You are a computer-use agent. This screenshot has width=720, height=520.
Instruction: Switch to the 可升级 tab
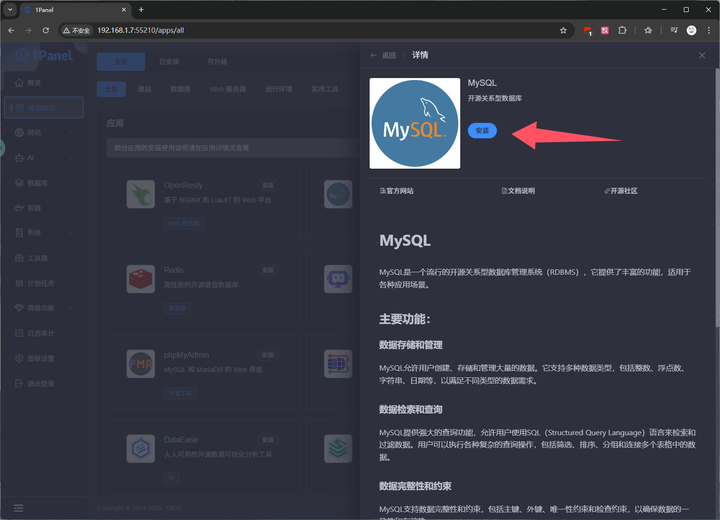(217, 62)
